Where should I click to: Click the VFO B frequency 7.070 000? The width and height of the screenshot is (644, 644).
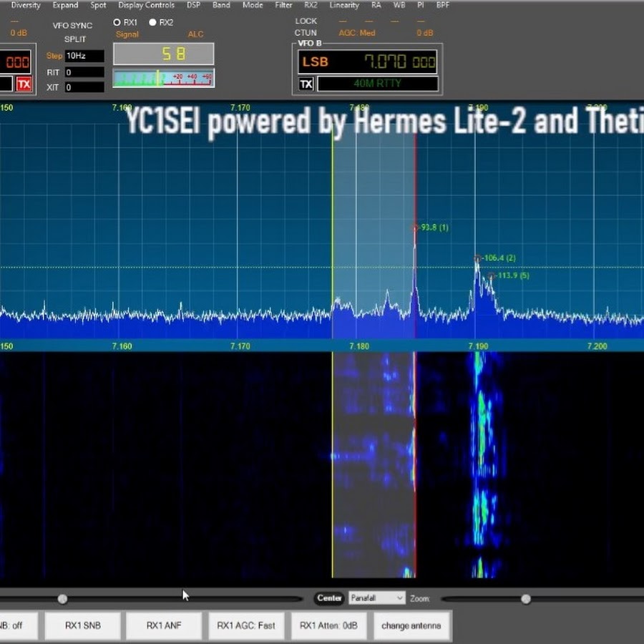399,62
